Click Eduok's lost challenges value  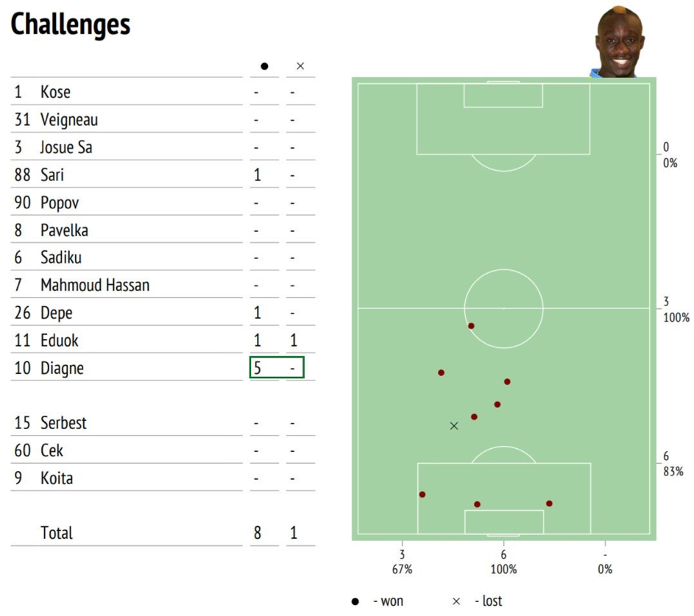point(294,340)
